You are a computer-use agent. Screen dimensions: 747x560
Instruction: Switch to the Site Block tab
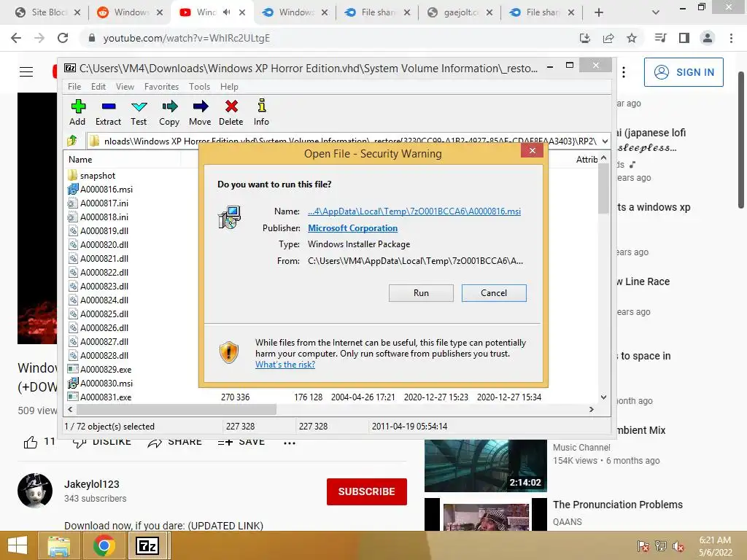[47, 12]
